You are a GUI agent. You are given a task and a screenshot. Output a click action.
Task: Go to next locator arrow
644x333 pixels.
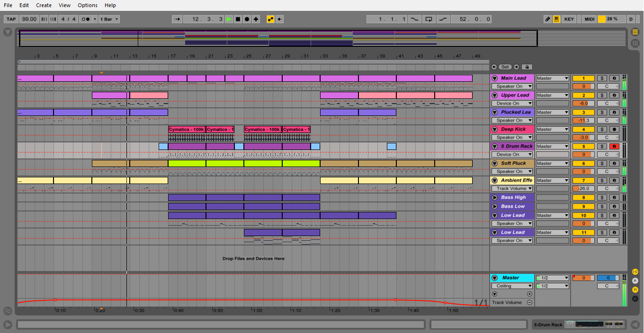(x=517, y=67)
